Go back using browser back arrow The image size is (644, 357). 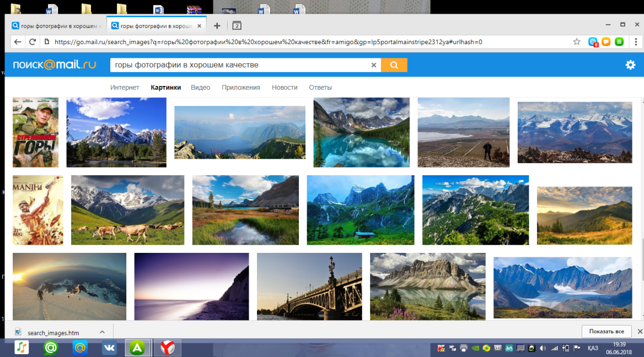[17, 42]
